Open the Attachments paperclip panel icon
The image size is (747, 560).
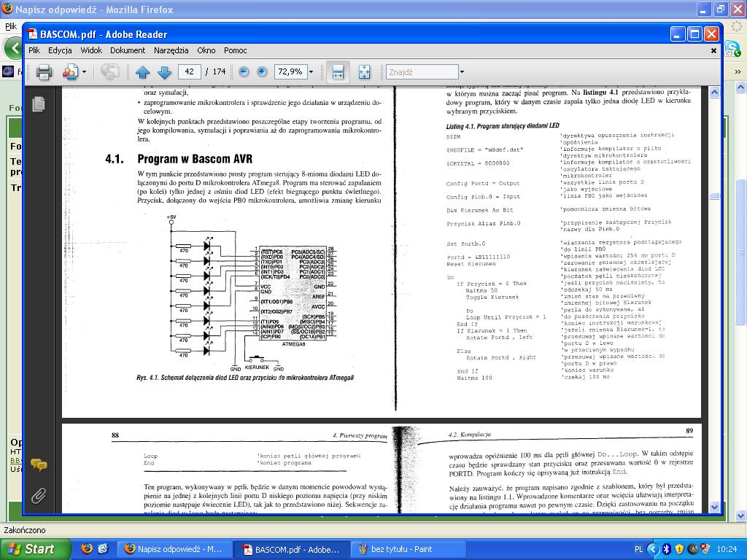[x=39, y=496]
